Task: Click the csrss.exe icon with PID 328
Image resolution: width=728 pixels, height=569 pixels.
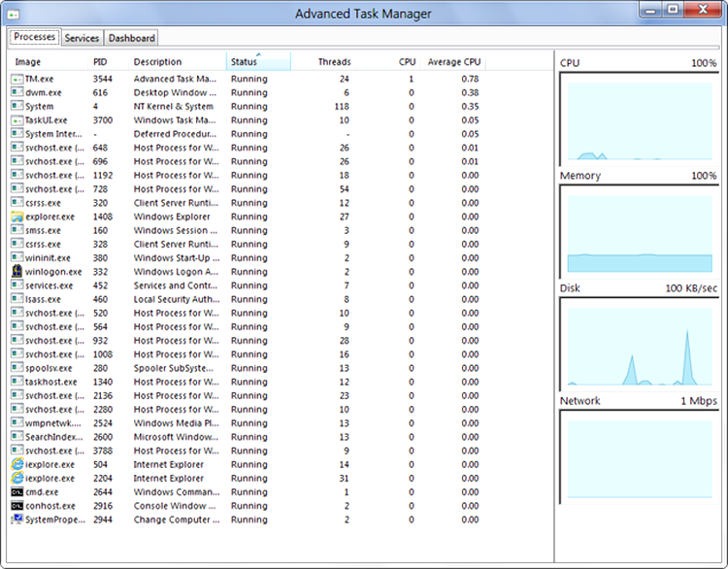Action: click(x=17, y=244)
